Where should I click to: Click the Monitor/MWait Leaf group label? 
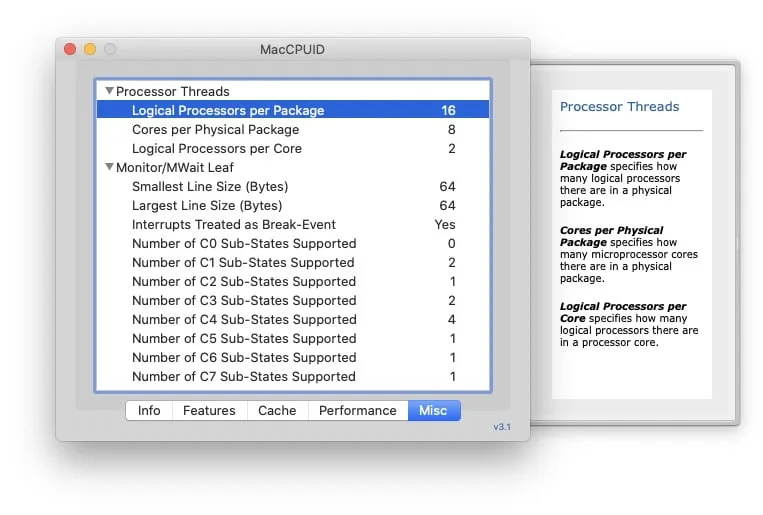175,167
